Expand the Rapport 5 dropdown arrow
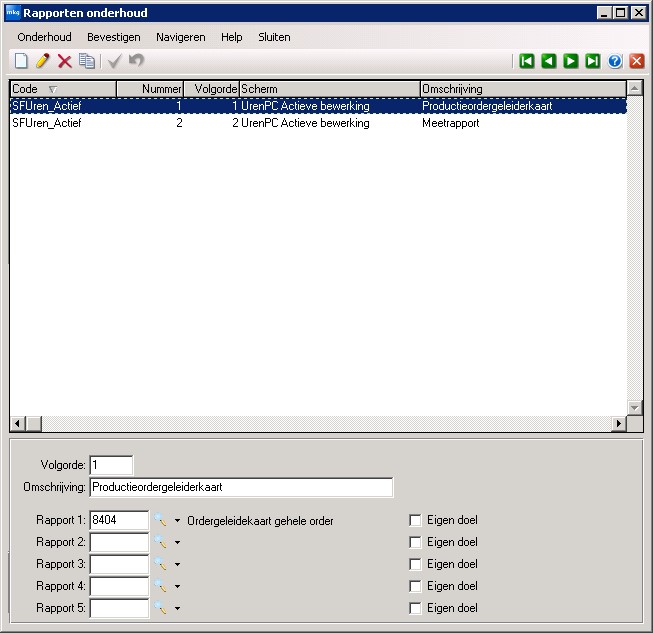 (x=177, y=609)
